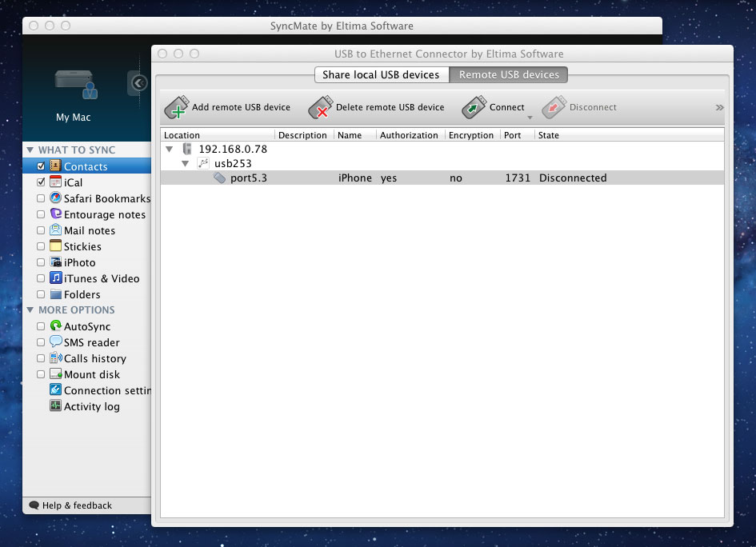Screen dimensions: 756x547
Task: Sort by the Description column header
Action: tap(304, 135)
